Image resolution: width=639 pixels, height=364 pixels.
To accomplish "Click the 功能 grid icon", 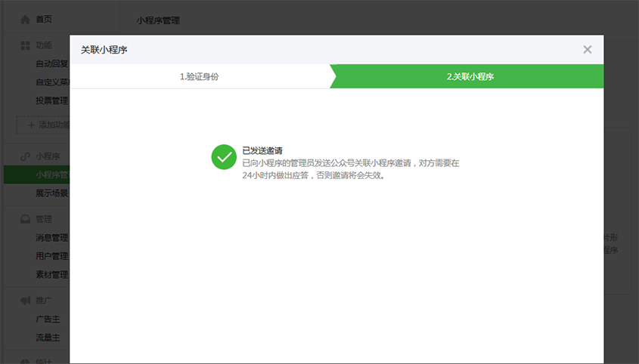I will click(25, 45).
